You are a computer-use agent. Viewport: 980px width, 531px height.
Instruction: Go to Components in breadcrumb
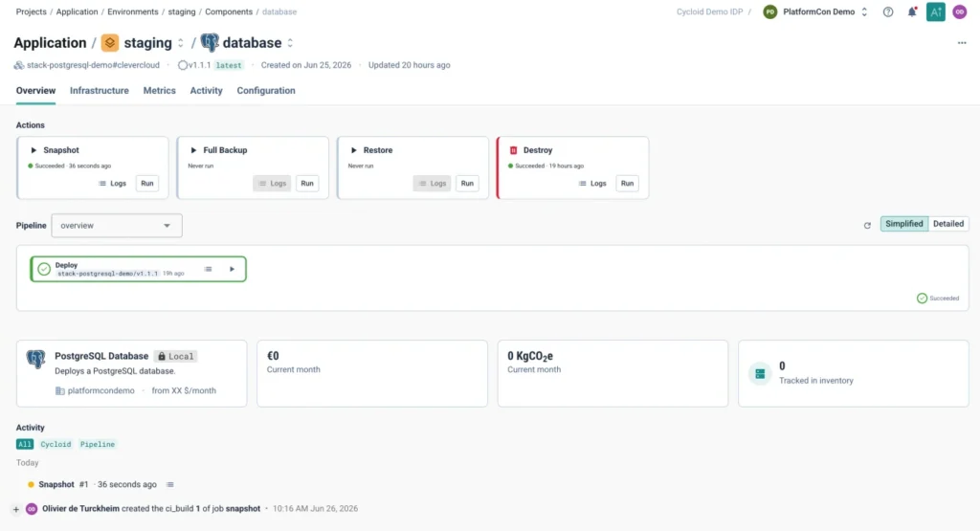[229, 11]
